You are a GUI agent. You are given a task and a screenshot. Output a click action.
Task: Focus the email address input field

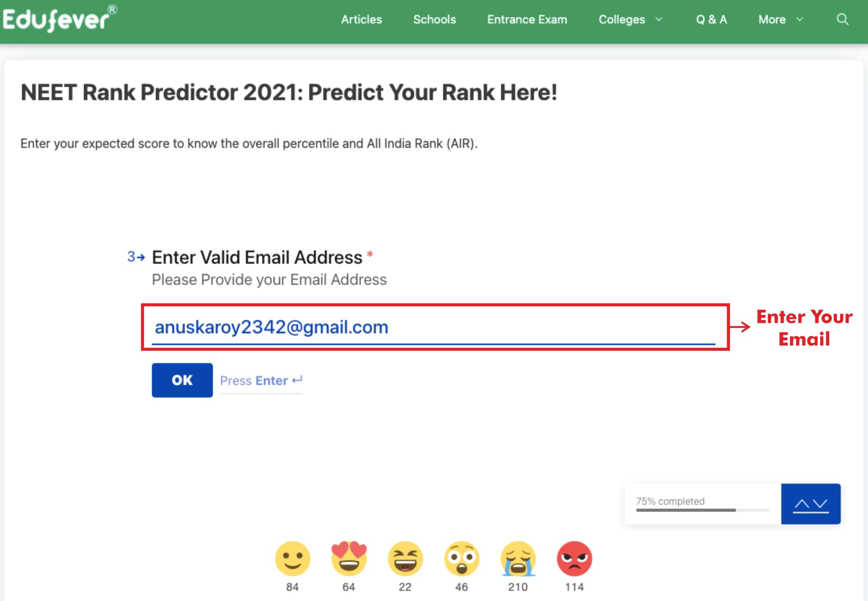[433, 327]
